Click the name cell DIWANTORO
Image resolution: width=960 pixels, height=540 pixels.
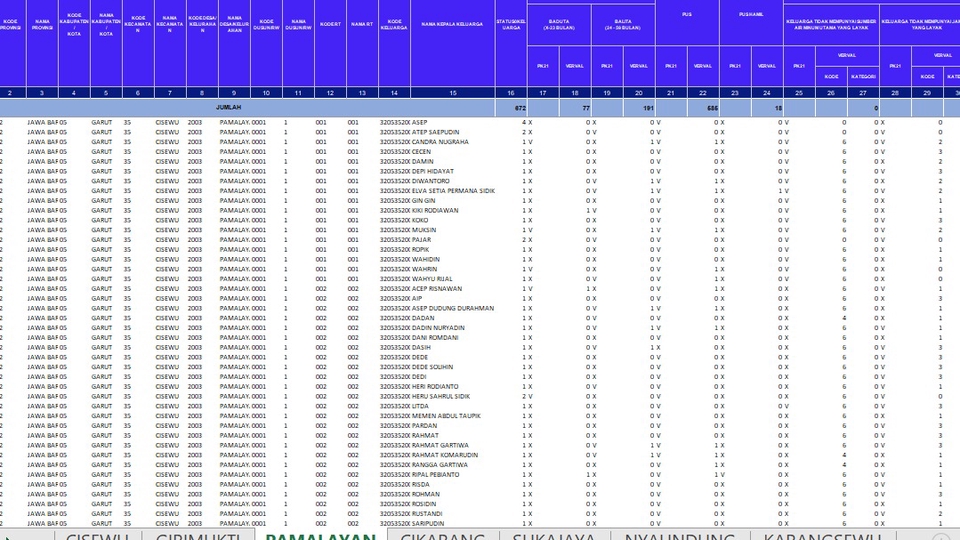click(x=430, y=181)
